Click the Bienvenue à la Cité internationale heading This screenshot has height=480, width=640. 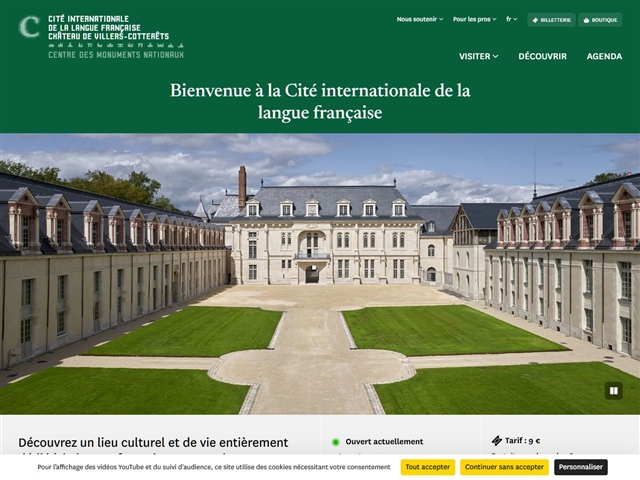[x=320, y=101]
